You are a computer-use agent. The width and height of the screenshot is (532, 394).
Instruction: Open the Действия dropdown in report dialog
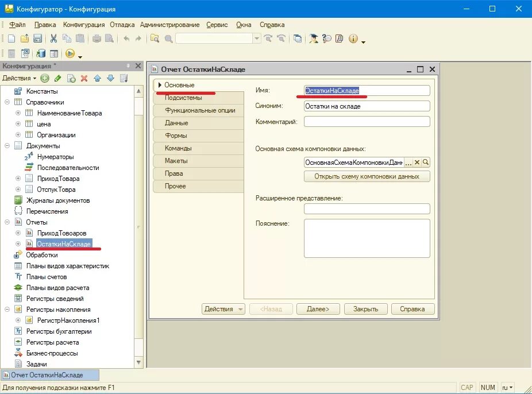click(223, 309)
